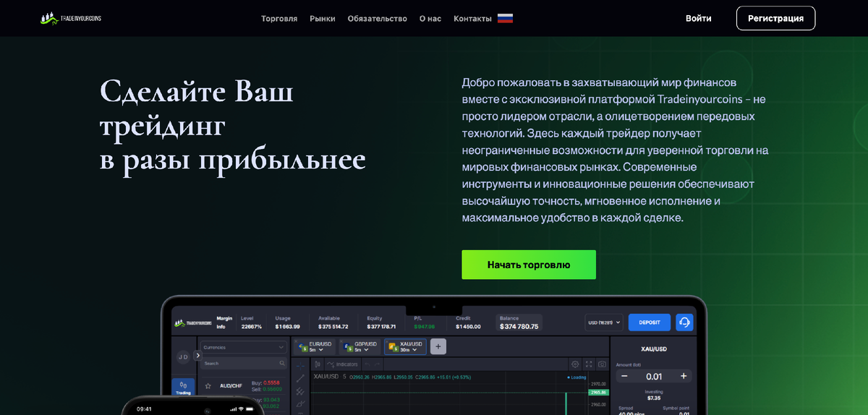This screenshot has width=868, height=415.
Task: Select the brush drawing tool
Action: coord(300,403)
